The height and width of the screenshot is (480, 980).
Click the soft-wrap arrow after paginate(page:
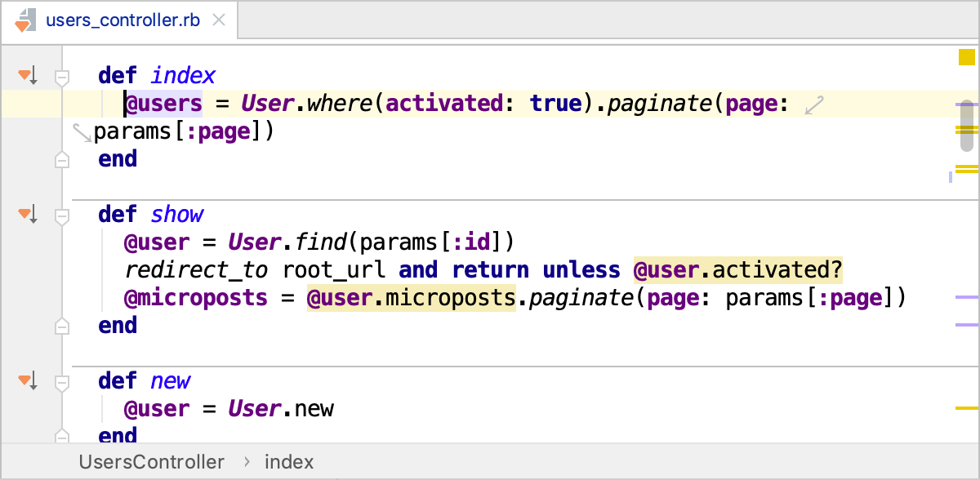tap(813, 104)
